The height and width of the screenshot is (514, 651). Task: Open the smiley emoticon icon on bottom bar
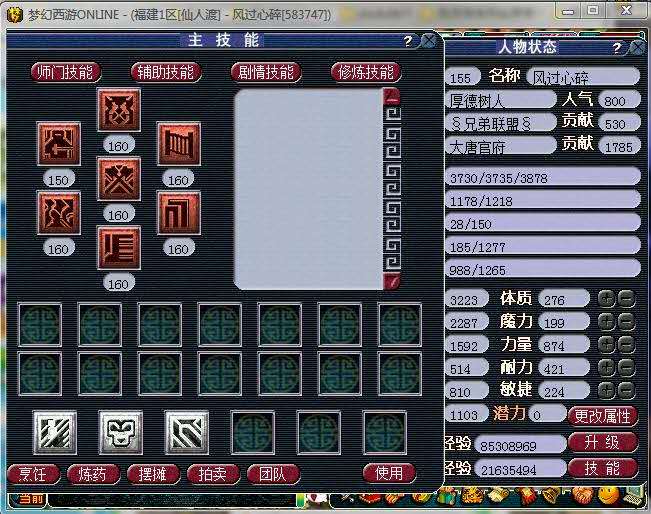[608, 495]
